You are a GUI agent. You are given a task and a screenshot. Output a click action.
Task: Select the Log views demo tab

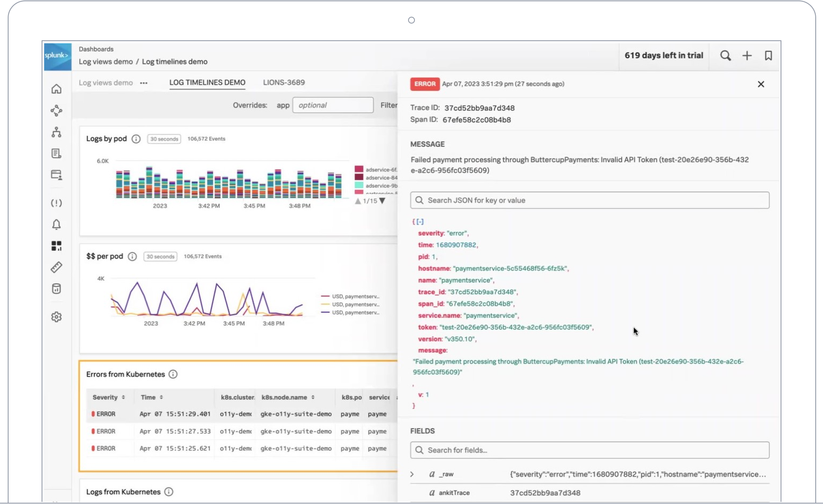[x=105, y=82]
